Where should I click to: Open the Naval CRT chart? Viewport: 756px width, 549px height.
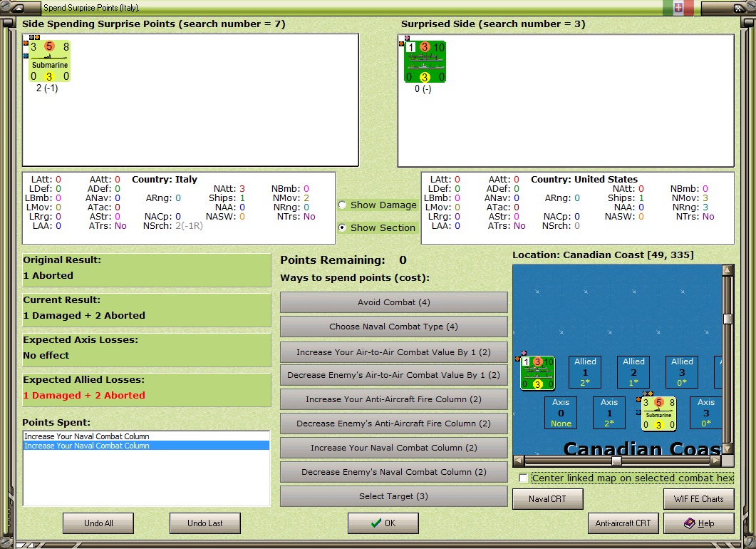(x=548, y=499)
